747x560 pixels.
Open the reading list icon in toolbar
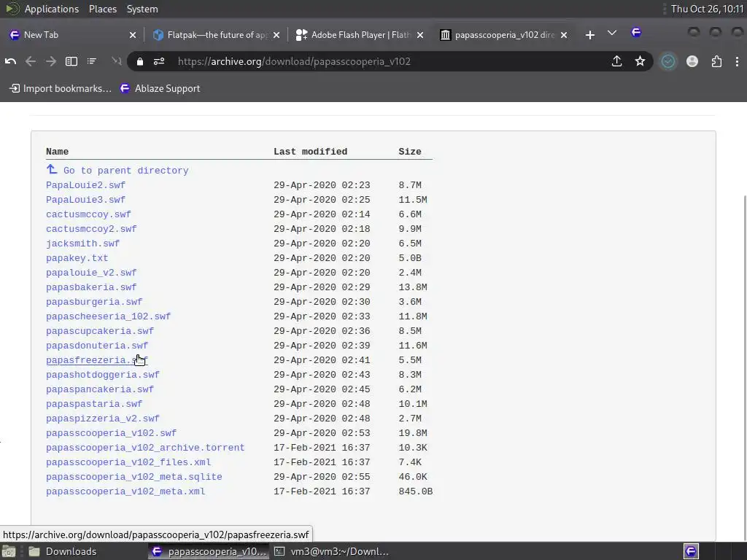tap(92, 61)
